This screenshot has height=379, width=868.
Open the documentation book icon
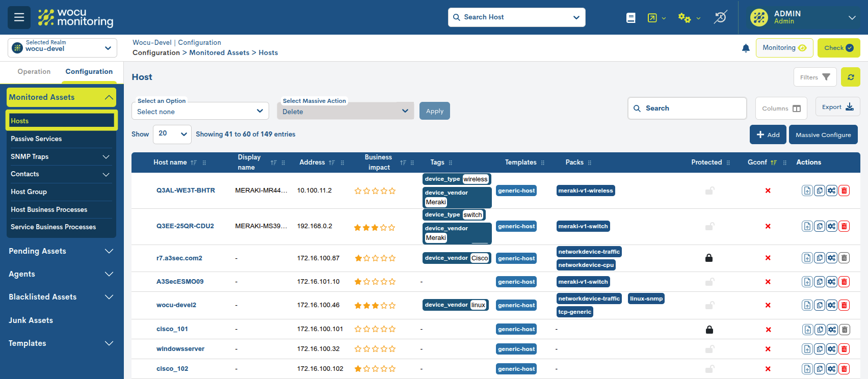pos(630,18)
